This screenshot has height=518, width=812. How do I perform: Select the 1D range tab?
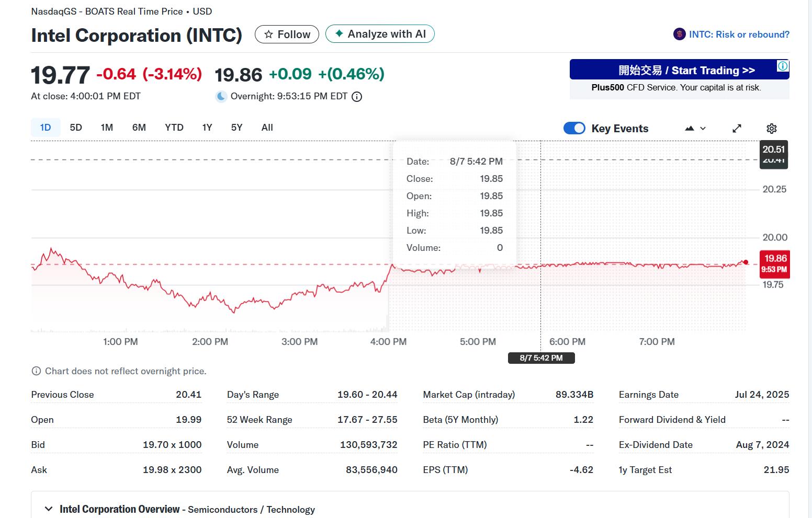[46, 128]
